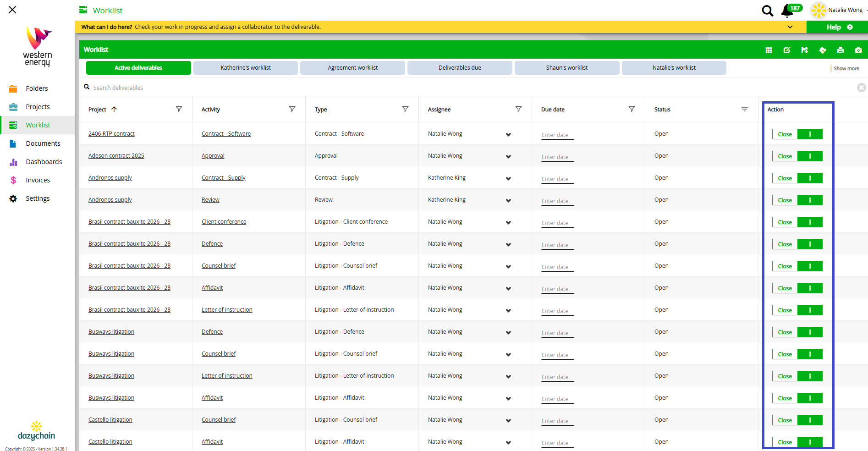Close the Brasil Defence deliverable

pyautogui.click(x=785, y=244)
